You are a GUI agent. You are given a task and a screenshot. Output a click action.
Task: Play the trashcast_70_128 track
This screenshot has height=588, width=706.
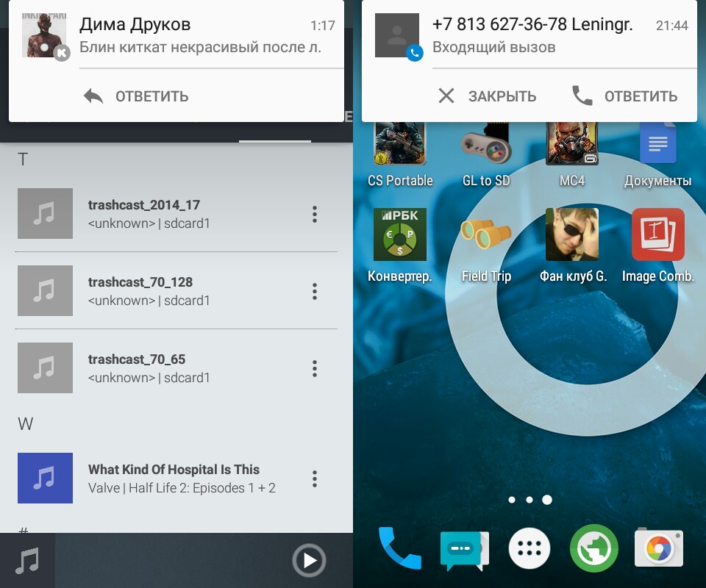tap(176, 290)
